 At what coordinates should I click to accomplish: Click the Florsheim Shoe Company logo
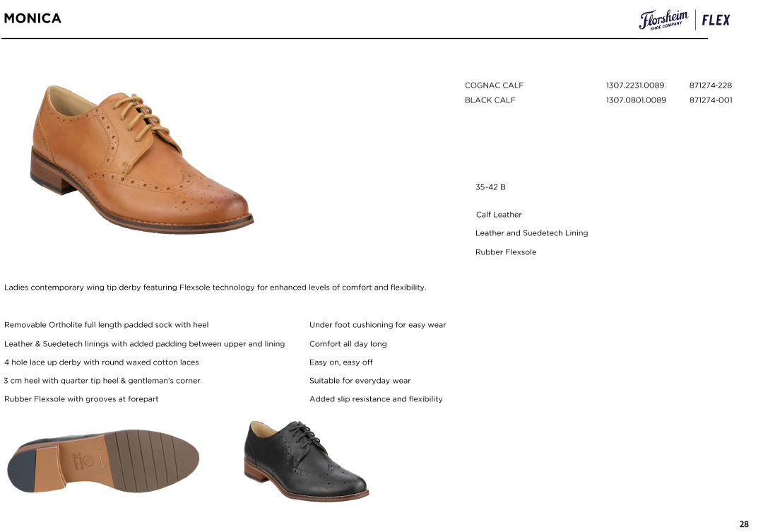click(x=663, y=20)
